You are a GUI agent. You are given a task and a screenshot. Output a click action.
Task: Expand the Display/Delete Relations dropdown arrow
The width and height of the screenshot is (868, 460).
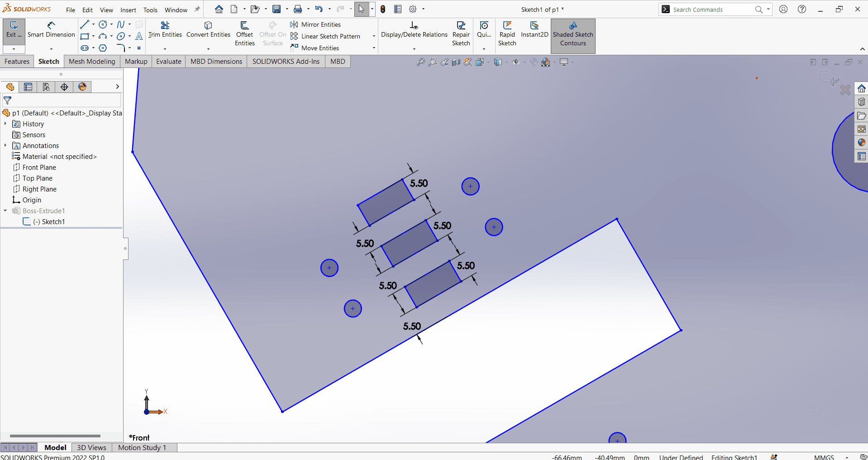(x=414, y=48)
